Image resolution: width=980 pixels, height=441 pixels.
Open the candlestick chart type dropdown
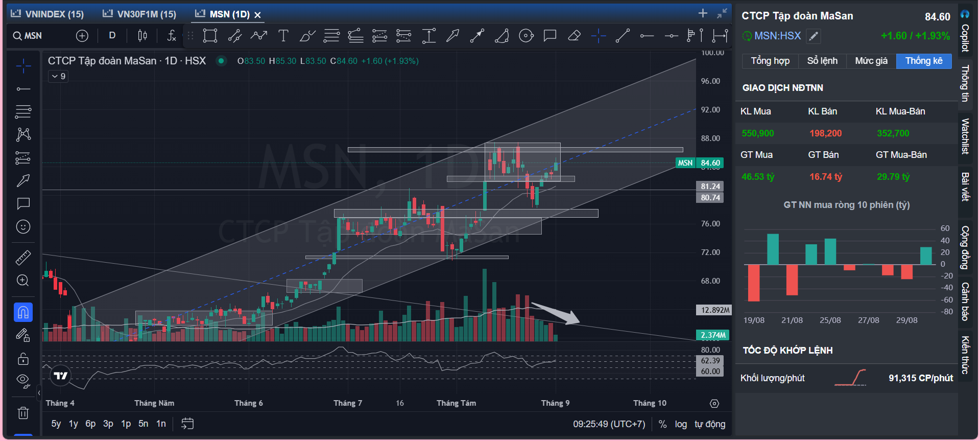click(x=142, y=36)
